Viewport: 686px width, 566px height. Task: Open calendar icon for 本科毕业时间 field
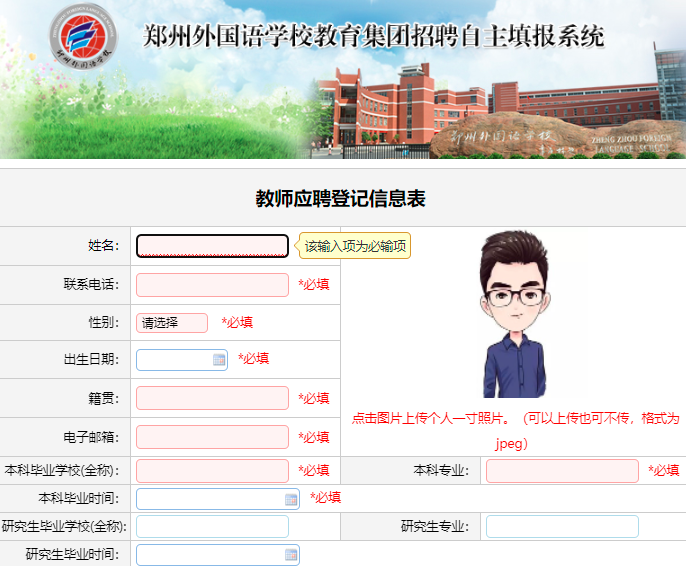click(291, 498)
